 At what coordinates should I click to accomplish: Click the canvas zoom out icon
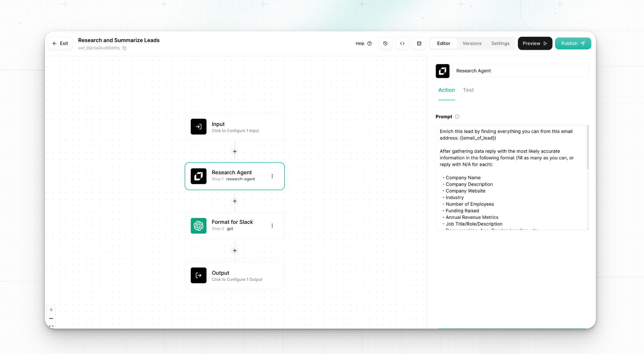51,319
